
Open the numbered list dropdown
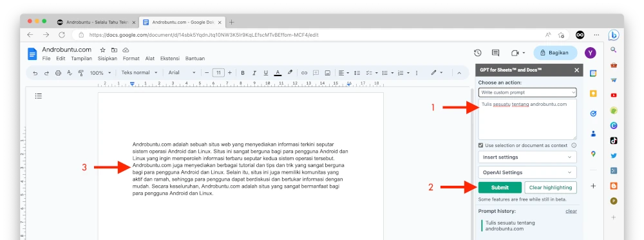click(x=404, y=73)
